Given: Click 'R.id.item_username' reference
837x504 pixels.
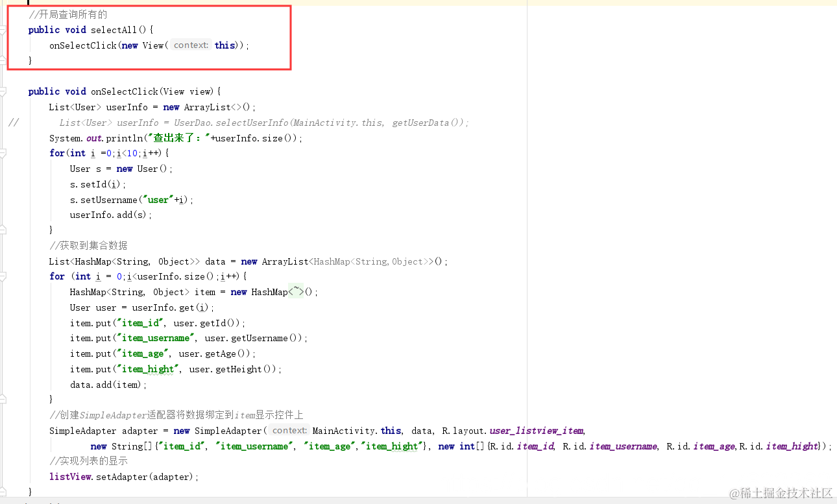Looking at the screenshot, I should click(x=609, y=446).
